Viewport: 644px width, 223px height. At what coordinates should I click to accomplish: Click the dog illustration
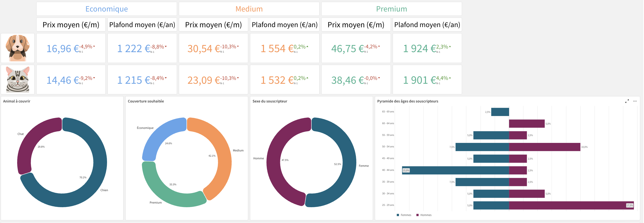tap(18, 48)
